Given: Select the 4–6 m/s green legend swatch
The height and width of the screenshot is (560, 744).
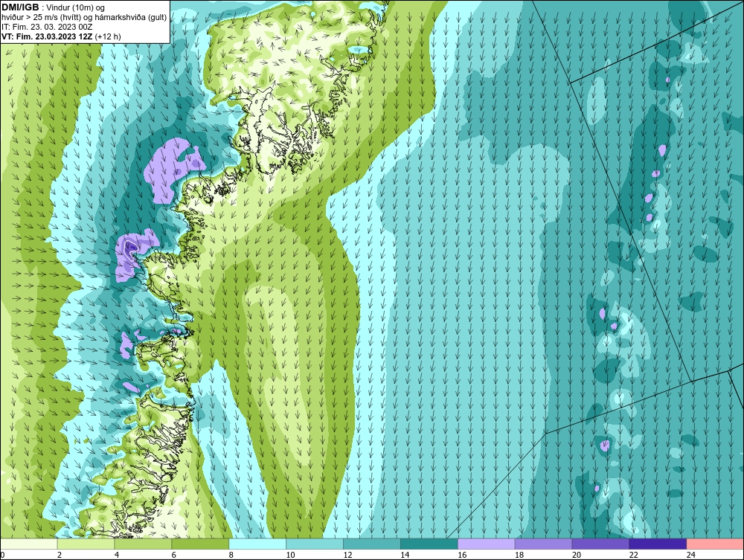Looking at the screenshot, I should [x=144, y=544].
